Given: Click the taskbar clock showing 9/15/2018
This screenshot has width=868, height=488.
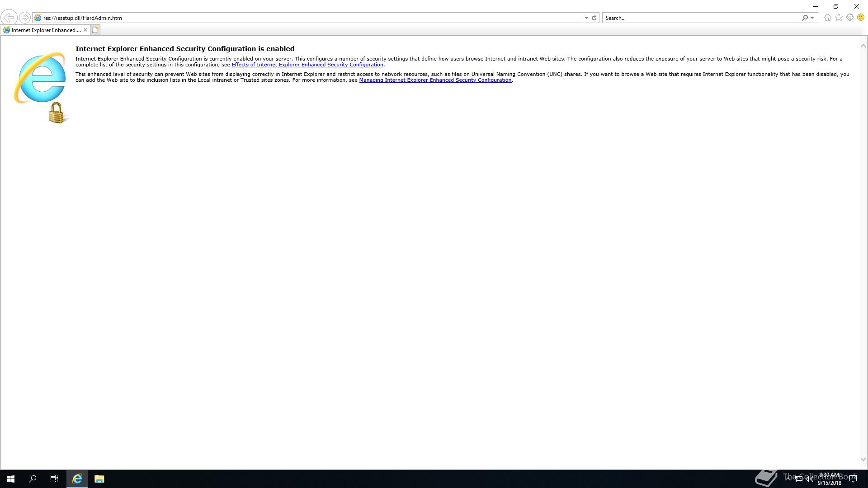Looking at the screenshot, I should pyautogui.click(x=829, y=479).
